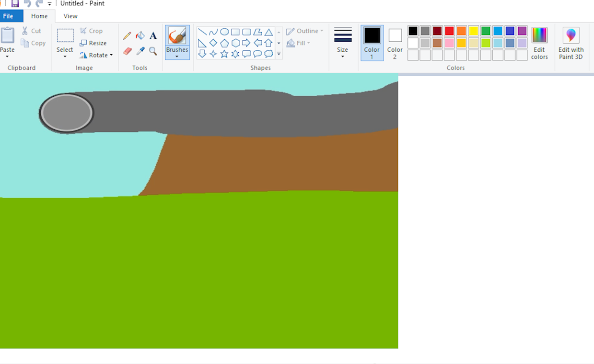Select the Fill with color bucket tool
This screenshot has height=364, width=594.
[140, 36]
